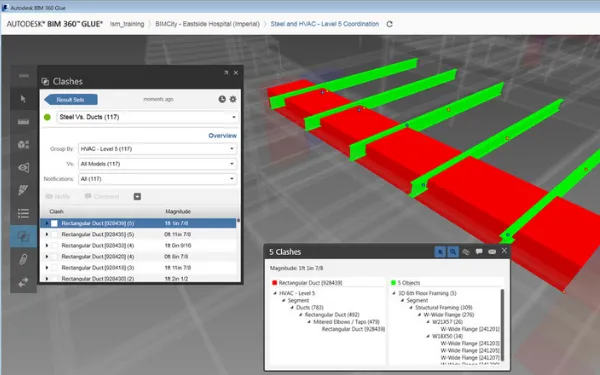This screenshot has height=375, width=600.
Task: Click the comment bubble icon in 5 Clashes header
Action: [x=479, y=251]
